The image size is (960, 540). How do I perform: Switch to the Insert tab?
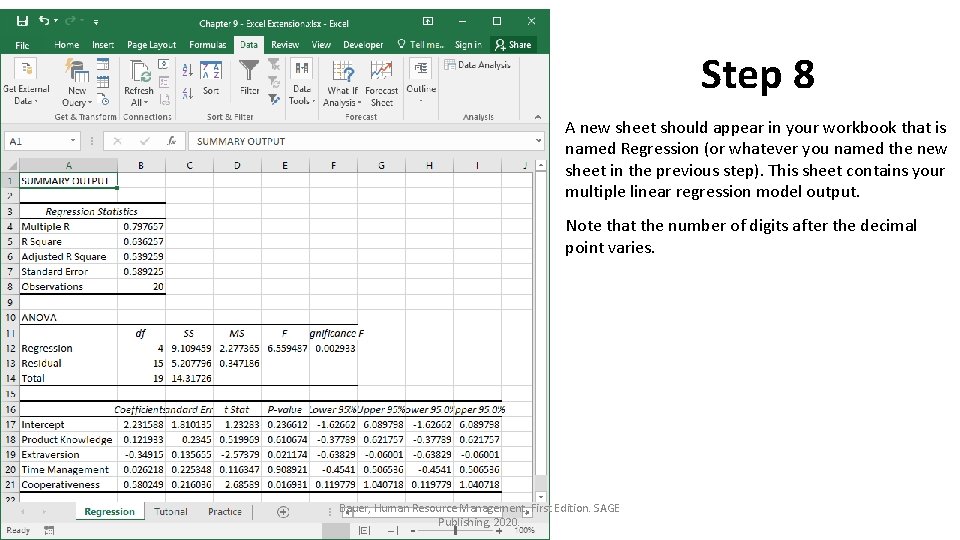coord(103,45)
